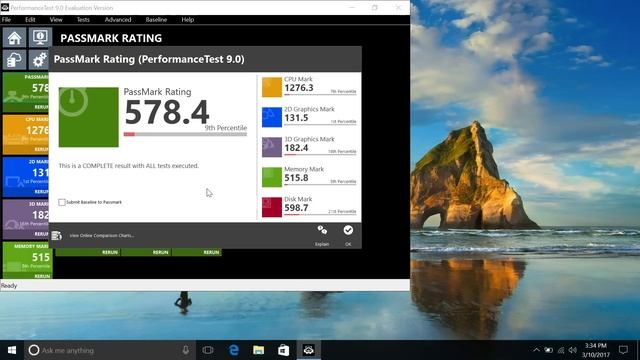
Task: Open the System Information monitor icon
Action: point(40,38)
